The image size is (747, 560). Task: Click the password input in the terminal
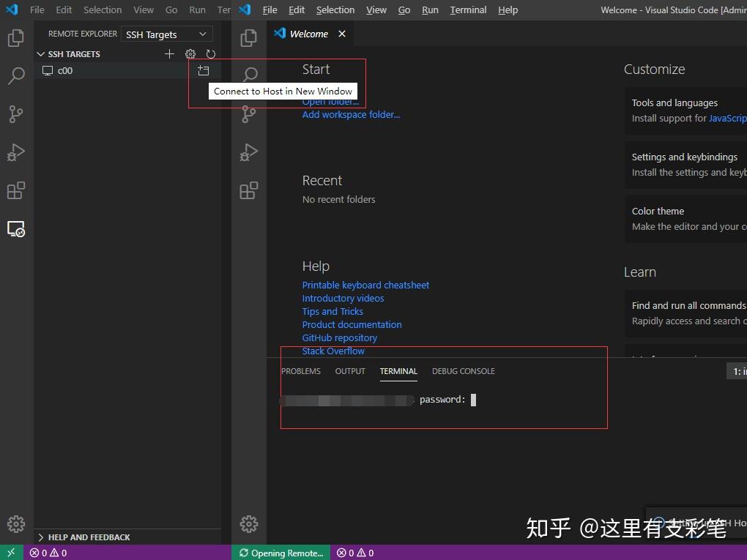472,399
